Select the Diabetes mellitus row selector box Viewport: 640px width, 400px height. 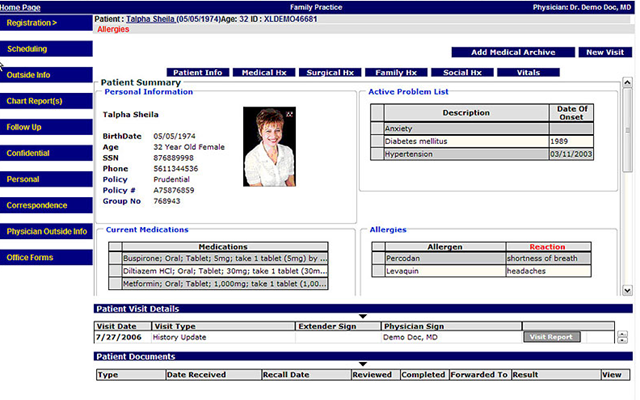tap(377, 141)
